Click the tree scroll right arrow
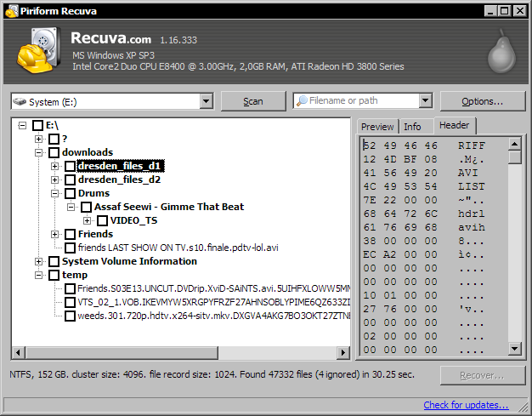Viewport: 532px width, 416px height. tap(343, 353)
